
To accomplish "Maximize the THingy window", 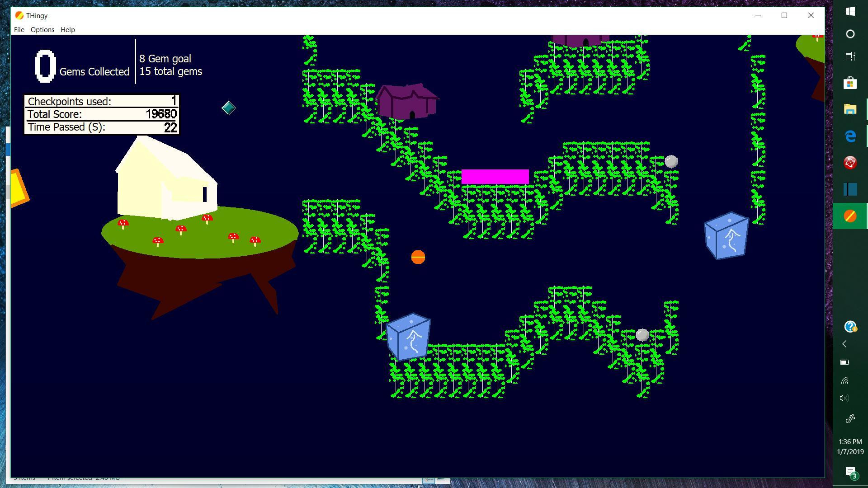I will pos(784,15).
